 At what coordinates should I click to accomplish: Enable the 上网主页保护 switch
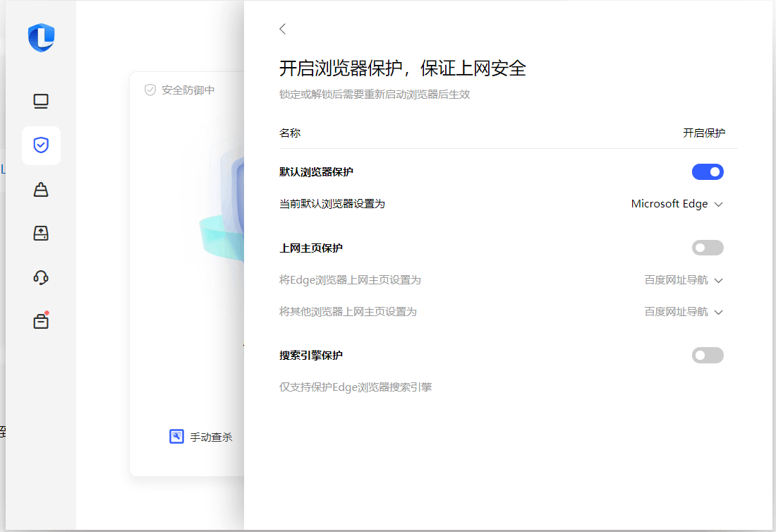(x=708, y=248)
